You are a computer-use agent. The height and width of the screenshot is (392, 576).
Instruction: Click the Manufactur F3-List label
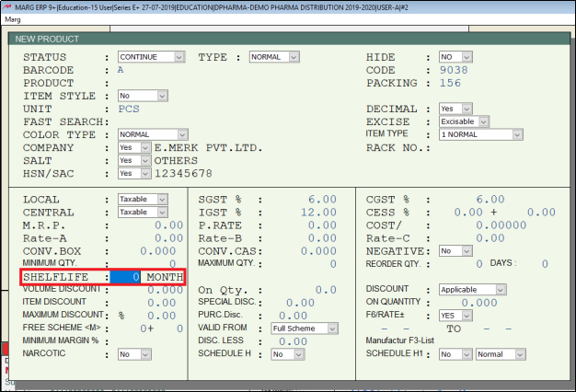point(399,340)
